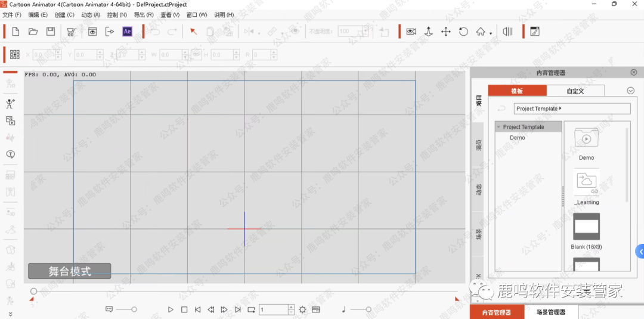This screenshot has height=319, width=644.
Task: Open the Composer mode icon in toolbar
Action: coord(535,32)
